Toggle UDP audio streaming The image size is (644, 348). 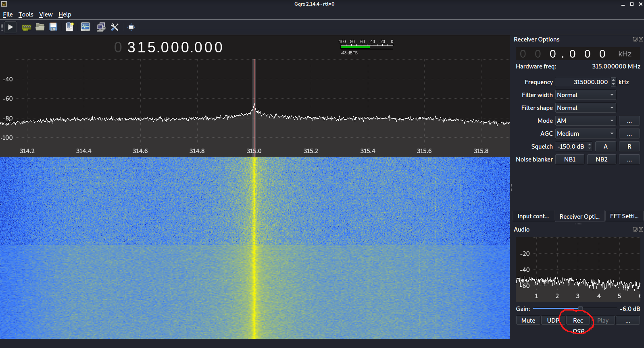553,321
